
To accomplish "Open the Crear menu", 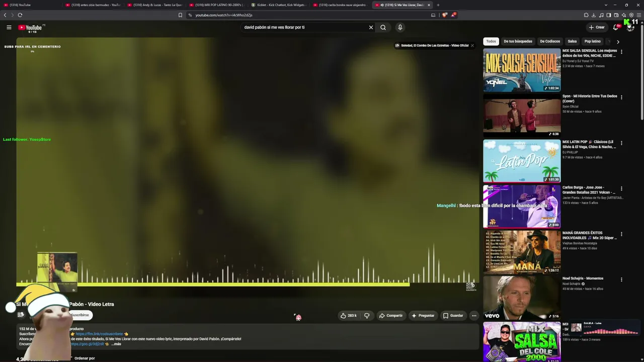I will click(x=597, y=27).
